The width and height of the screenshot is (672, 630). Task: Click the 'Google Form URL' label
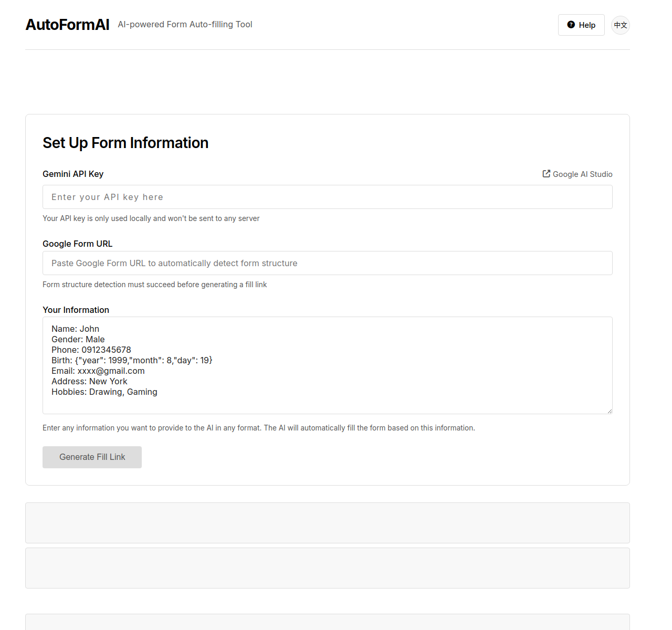click(x=78, y=244)
